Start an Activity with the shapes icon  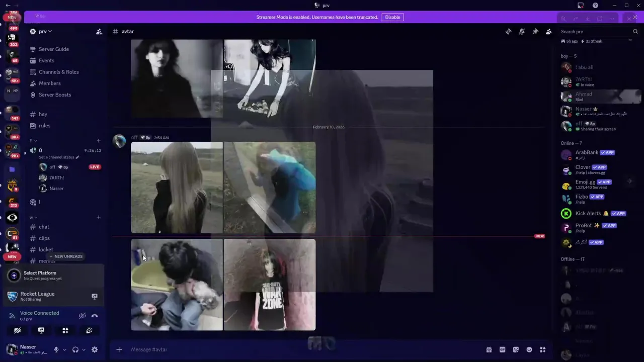pyautogui.click(x=65, y=330)
